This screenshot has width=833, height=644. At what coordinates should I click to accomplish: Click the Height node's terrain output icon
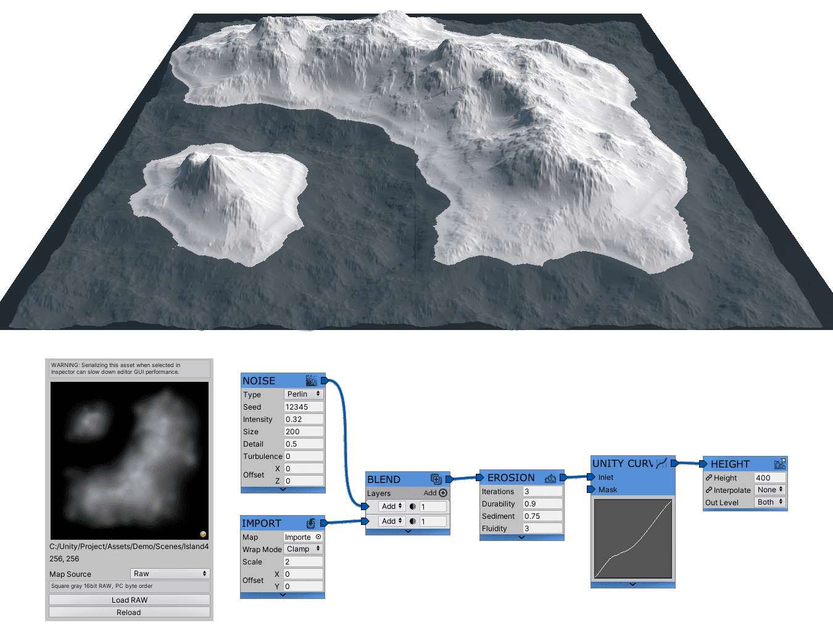(x=780, y=464)
